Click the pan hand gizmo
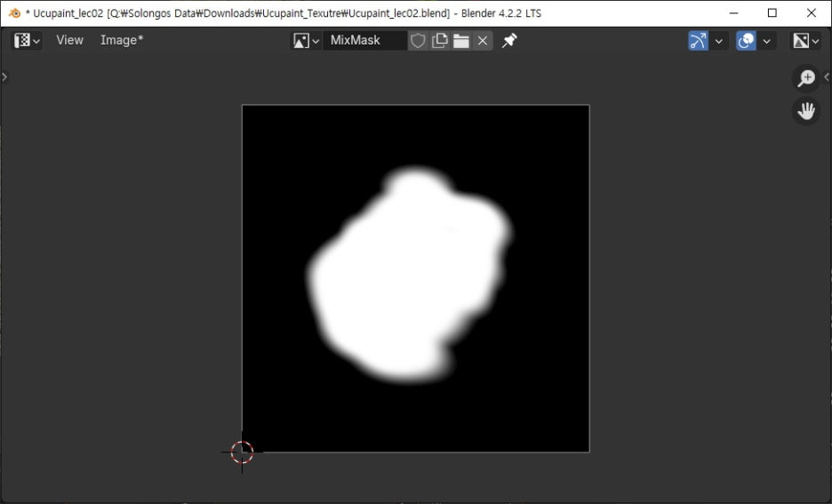This screenshot has width=832, height=504. point(806,111)
